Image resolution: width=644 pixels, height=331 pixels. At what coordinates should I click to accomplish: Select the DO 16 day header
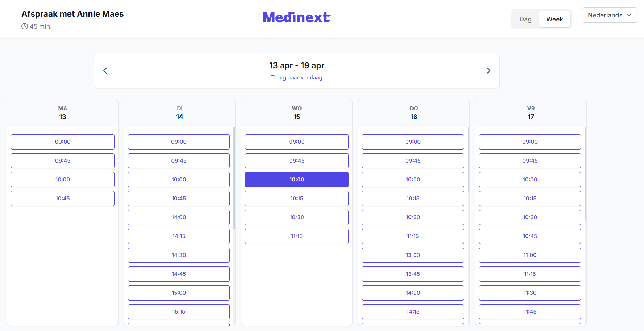tap(414, 113)
